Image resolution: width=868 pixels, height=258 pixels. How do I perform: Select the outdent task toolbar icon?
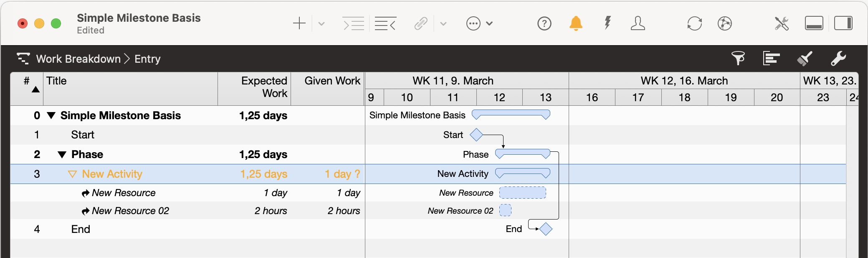click(x=385, y=23)
